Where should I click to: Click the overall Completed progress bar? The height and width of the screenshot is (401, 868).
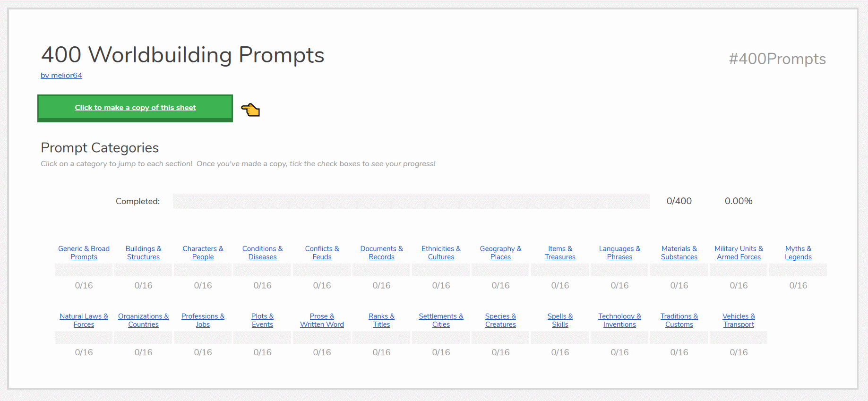[411, 201]
